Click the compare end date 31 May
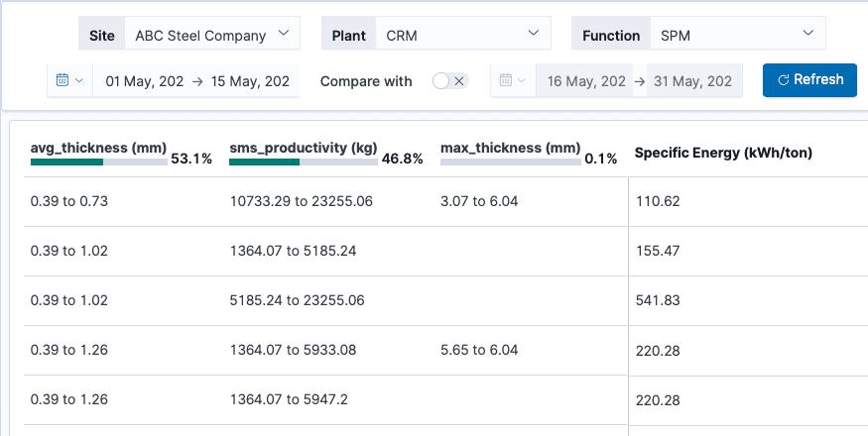Screen dimensions: 868x436 [x=692, y=81]
